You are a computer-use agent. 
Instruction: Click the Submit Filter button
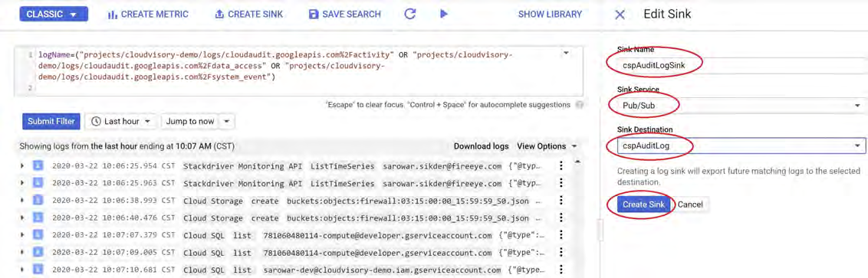pyautogui.click(x=51, y=121)
